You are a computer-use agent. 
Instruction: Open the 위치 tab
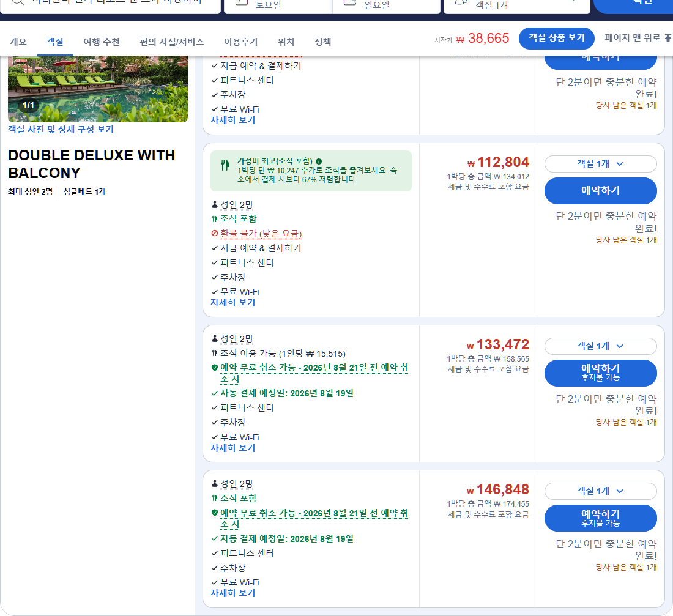[x=286, y=42]
